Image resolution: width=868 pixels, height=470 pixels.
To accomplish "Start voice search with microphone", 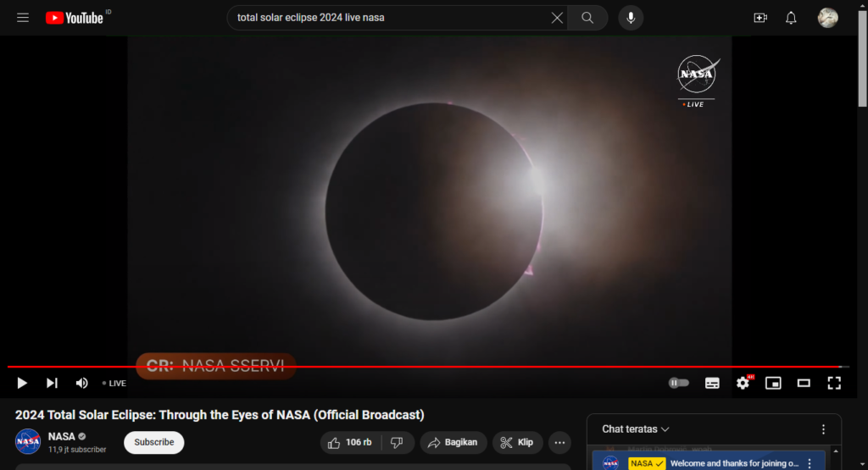I will [x=631, y=18].
